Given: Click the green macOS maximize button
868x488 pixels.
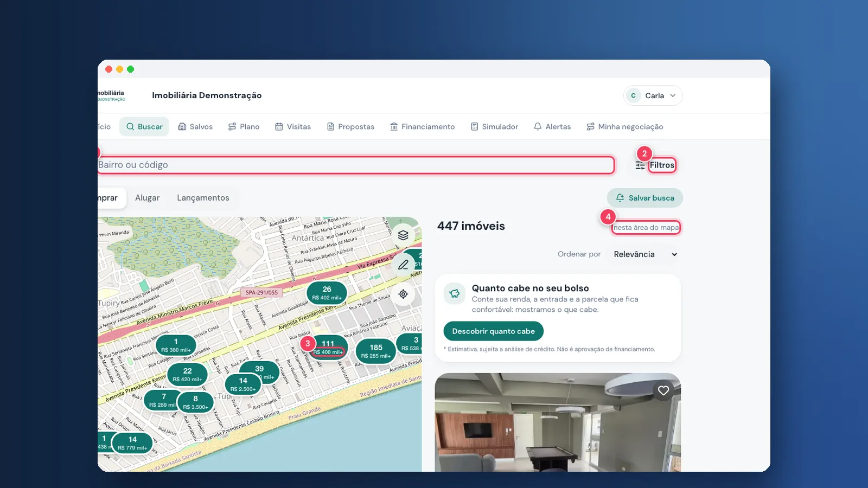Looking at the screenshot, I should click(x=130, y=69).
